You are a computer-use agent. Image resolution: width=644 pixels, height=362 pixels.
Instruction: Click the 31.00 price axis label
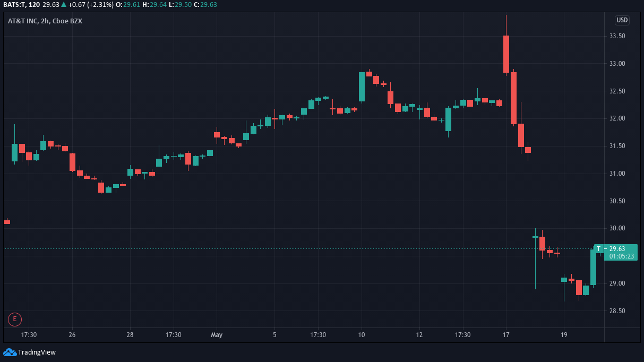tap(617, 174)
